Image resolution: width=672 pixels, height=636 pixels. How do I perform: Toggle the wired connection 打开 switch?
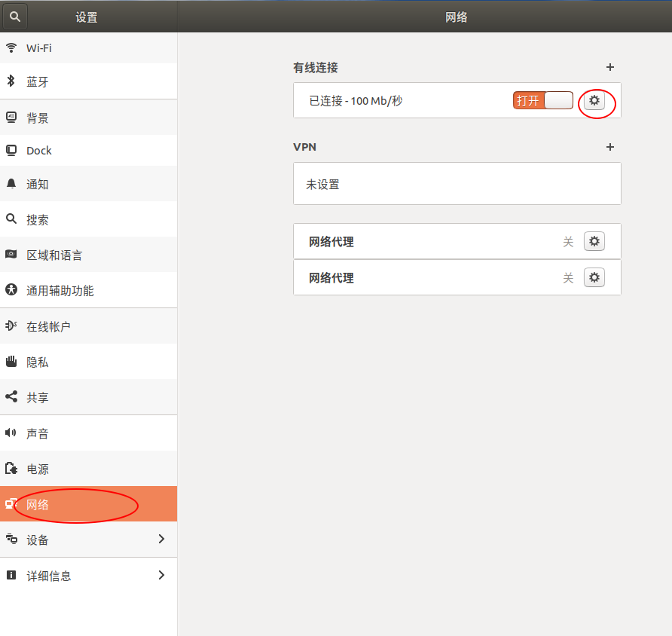543,100
